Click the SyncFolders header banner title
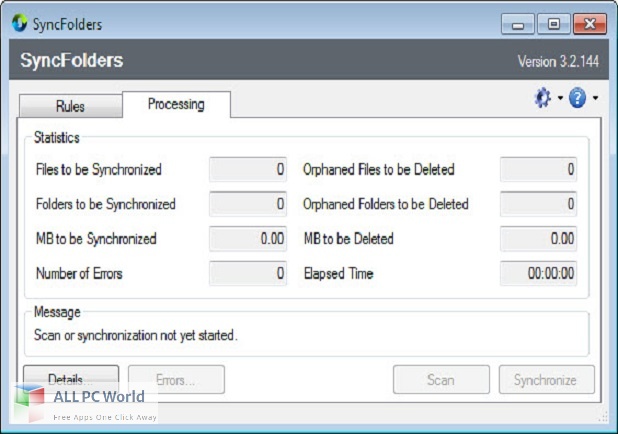Screen dimensions: 618x434 [x=72, y=60]
